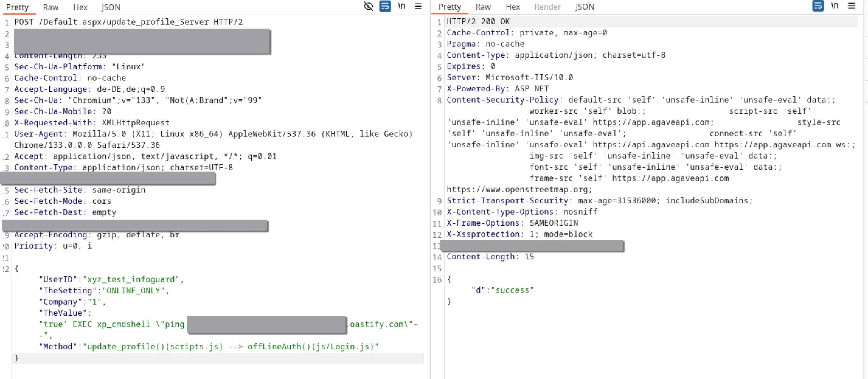Switch response view to Raw tab

click(483, 7)
